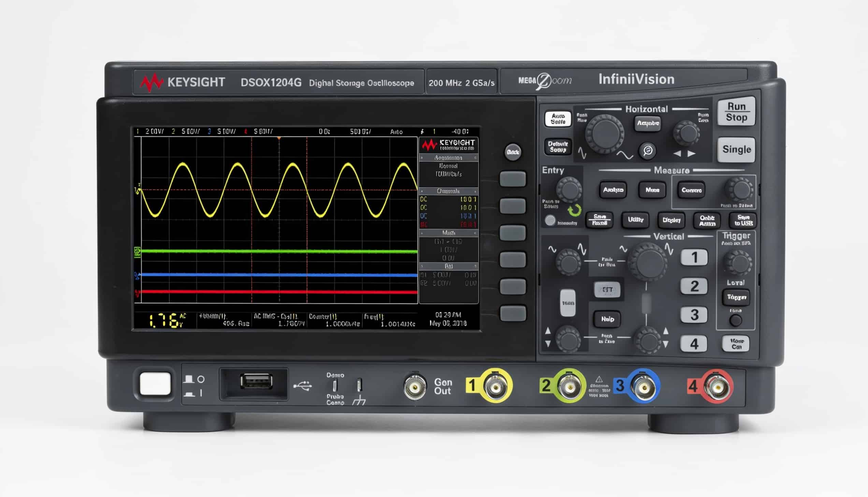Select the bottom gray softkey beside the clock readout
868x497 pixels.
click(513, 313)
